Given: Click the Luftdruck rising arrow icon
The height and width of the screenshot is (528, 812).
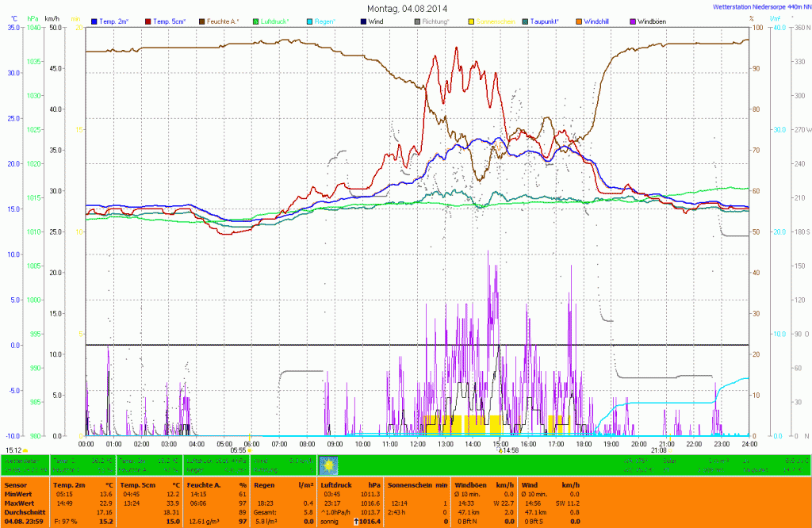Looking at the screenshot, I should [x=358, y=521].
